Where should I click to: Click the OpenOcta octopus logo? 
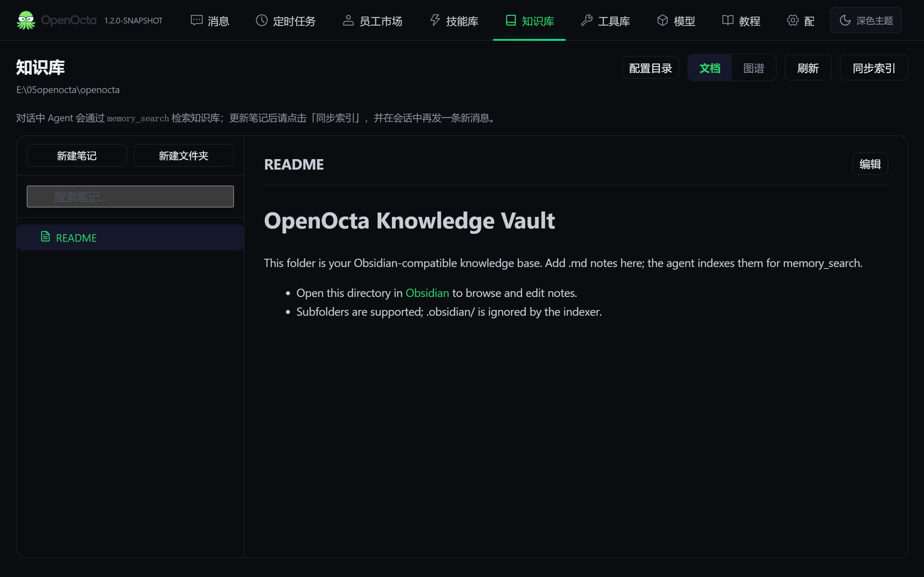26,20
